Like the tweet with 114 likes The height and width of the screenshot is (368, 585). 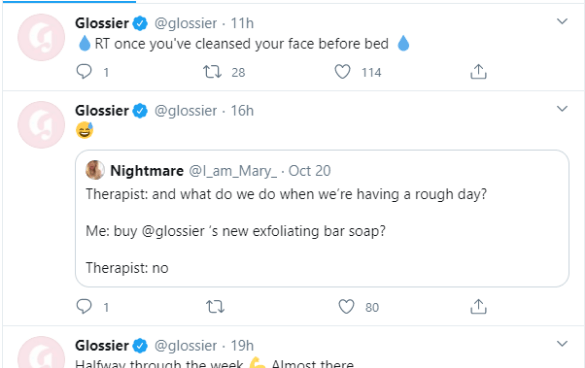pyautogui.click(x=342, y=72)
